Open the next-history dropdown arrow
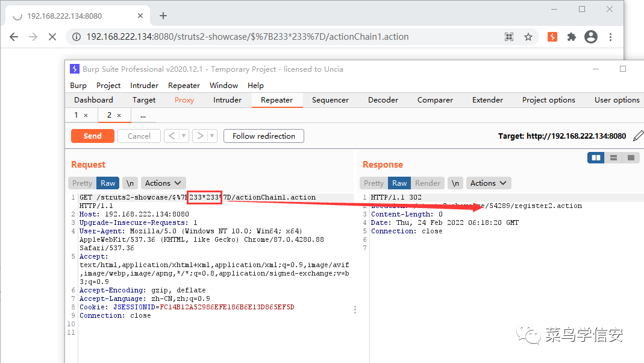This screenshot has width=644, height=363. point(212,136)
